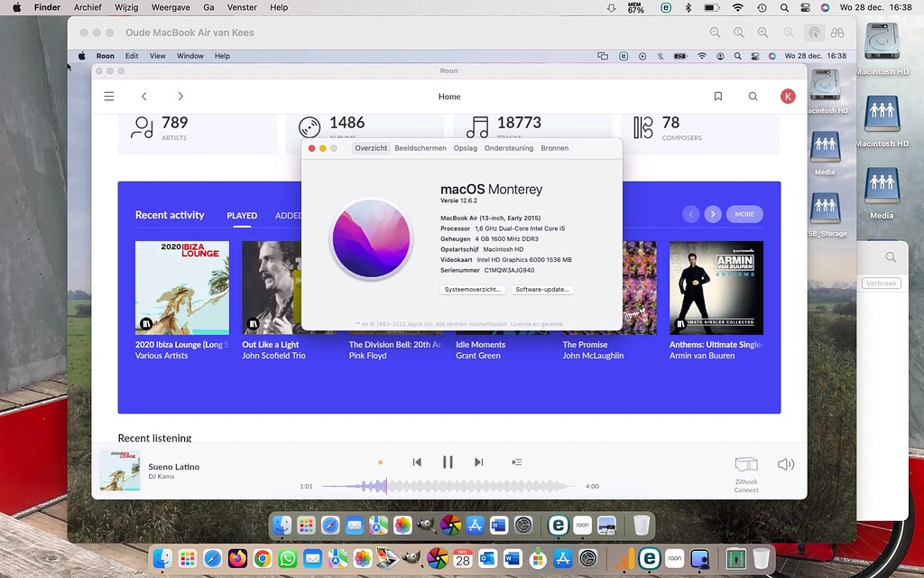
Task: Skip to the next track
Action: (479, 461)
